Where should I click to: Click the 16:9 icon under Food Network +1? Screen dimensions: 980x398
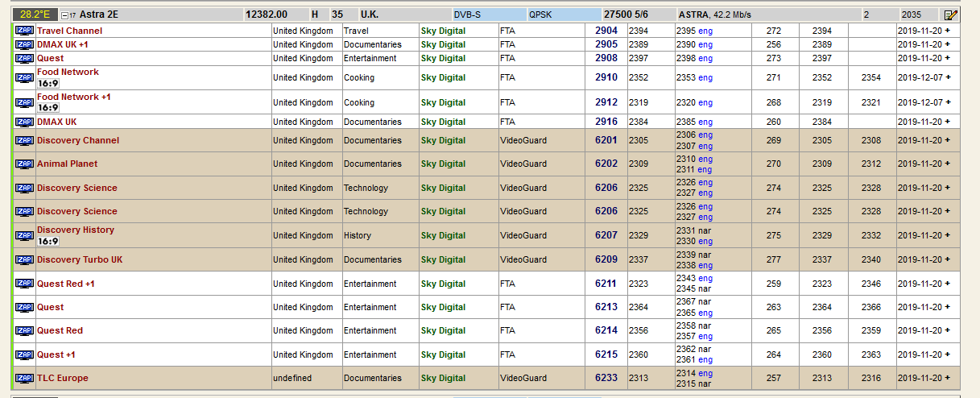48,108
